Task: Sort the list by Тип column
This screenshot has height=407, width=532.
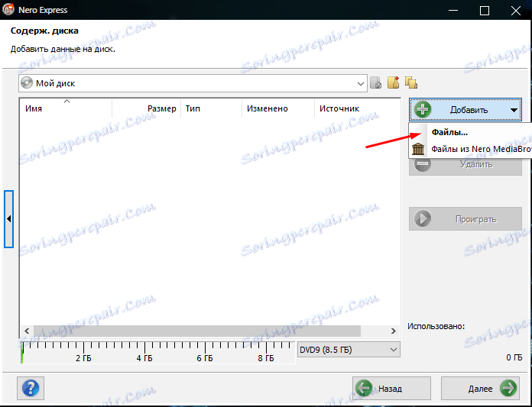Action: coord(212,108)
